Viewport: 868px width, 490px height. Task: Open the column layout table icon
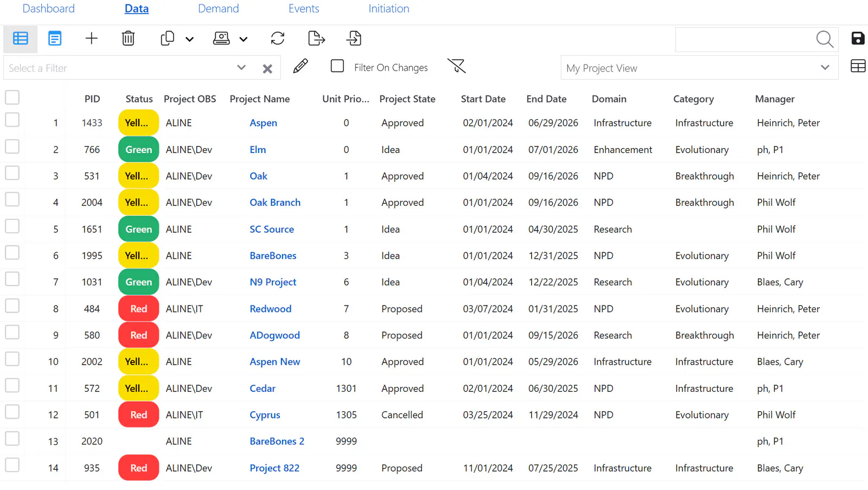(x=858, y=66)
